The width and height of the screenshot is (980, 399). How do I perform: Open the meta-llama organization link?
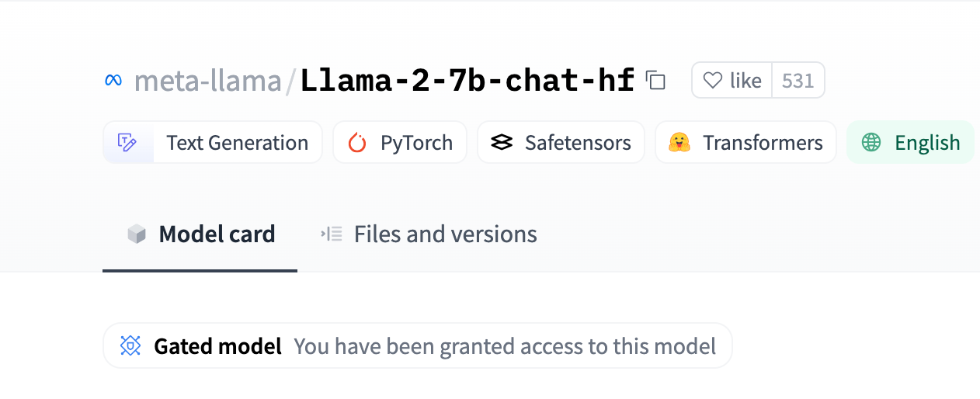208,80
